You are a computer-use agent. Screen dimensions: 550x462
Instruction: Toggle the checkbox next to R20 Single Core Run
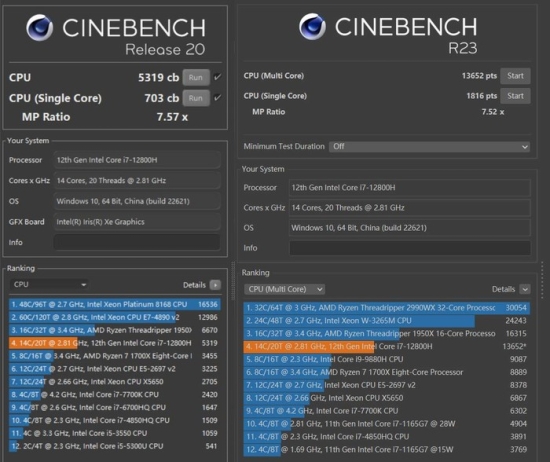point(217,98)
